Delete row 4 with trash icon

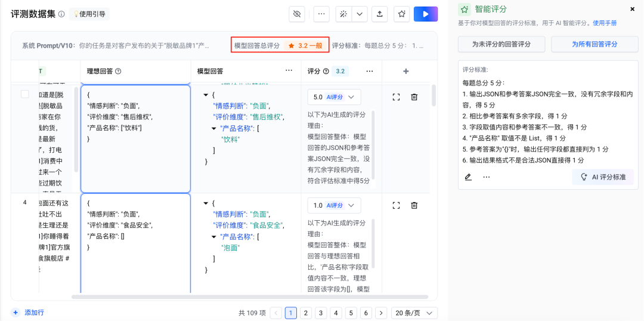[414, 205]
